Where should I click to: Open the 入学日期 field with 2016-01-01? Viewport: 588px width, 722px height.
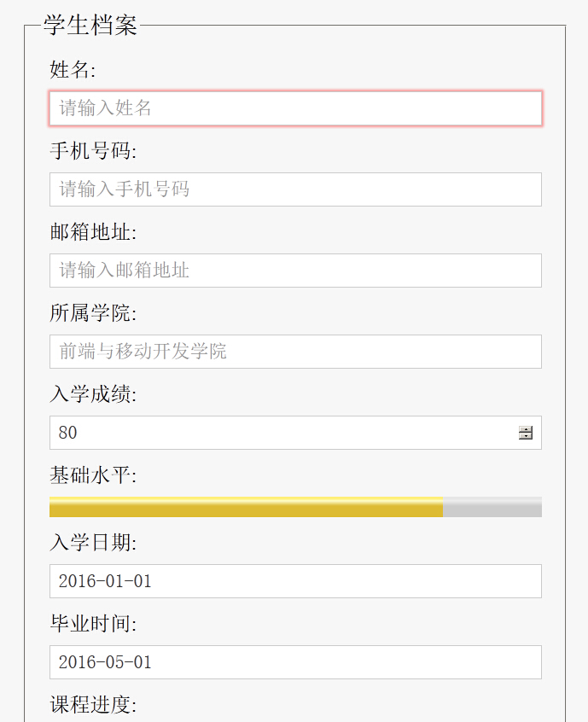click(x=295, y=581)
